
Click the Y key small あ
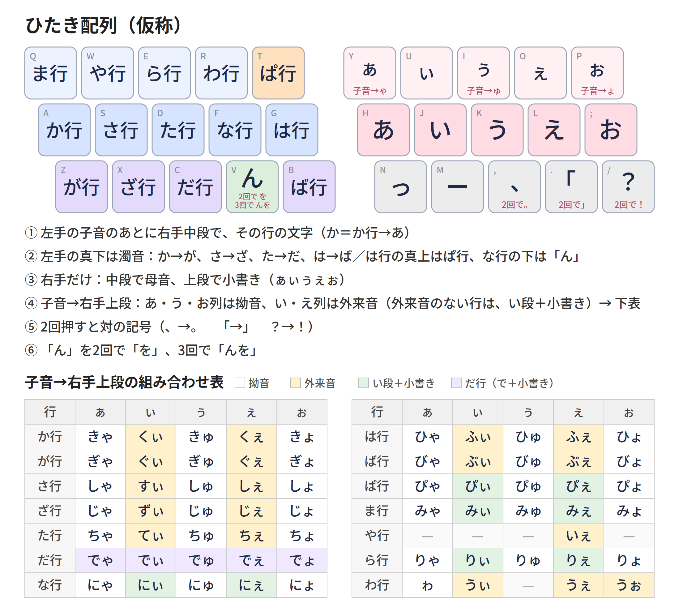point(370,73)
